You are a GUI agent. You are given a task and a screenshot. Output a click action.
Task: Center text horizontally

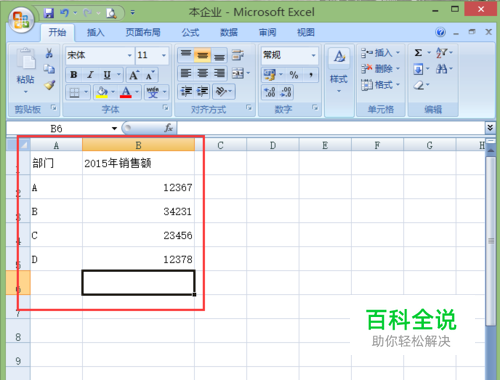202,73
